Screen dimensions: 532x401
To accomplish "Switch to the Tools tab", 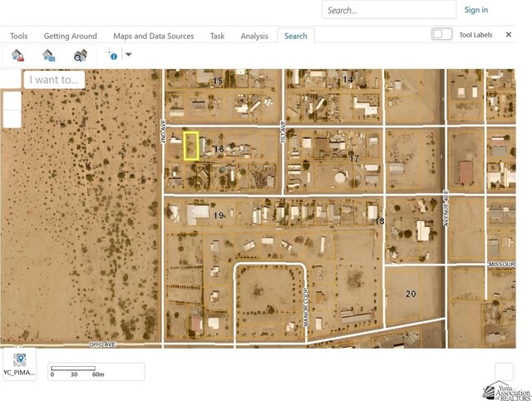I will pos(18,36).
